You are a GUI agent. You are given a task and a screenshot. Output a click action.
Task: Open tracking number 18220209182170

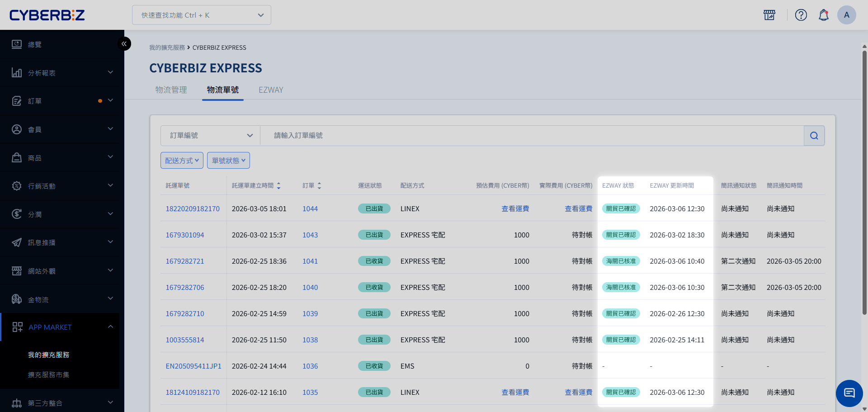tap(193, 209)
